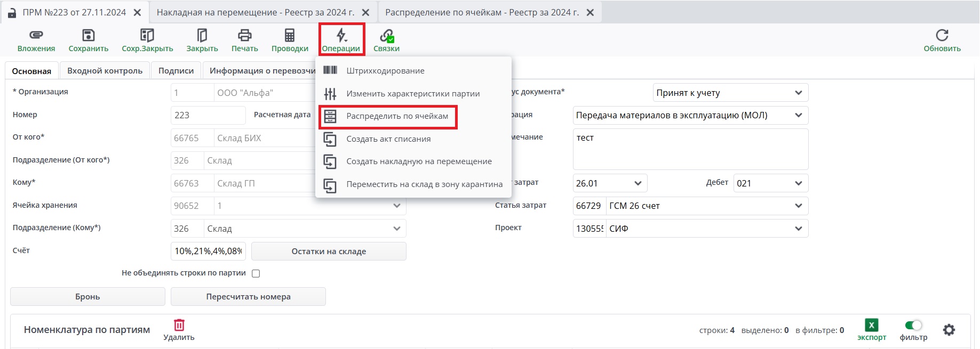Viewport: 980px width, 349px height.
Task: Click the red Удалить trash icon
Action: tap(179, 325)
